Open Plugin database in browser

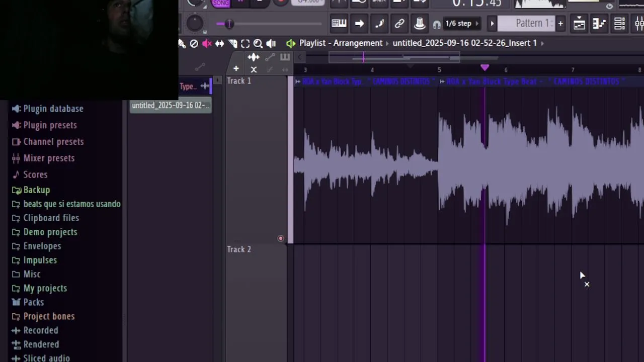pos(53,109)
